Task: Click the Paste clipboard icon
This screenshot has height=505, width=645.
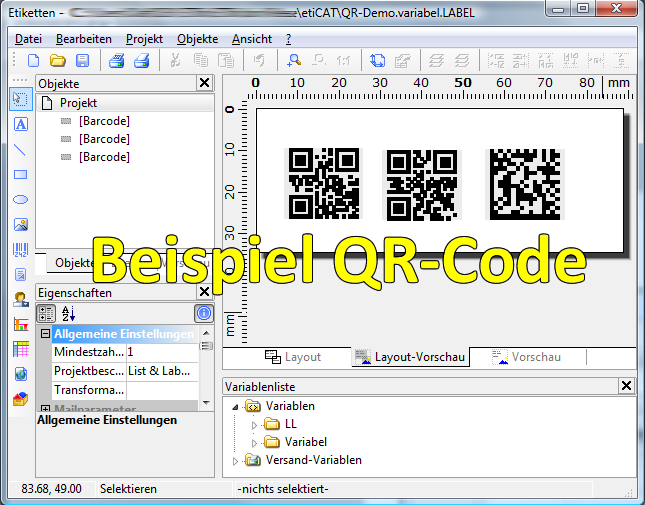Action: pyautogui.click(x=226, y=61)
